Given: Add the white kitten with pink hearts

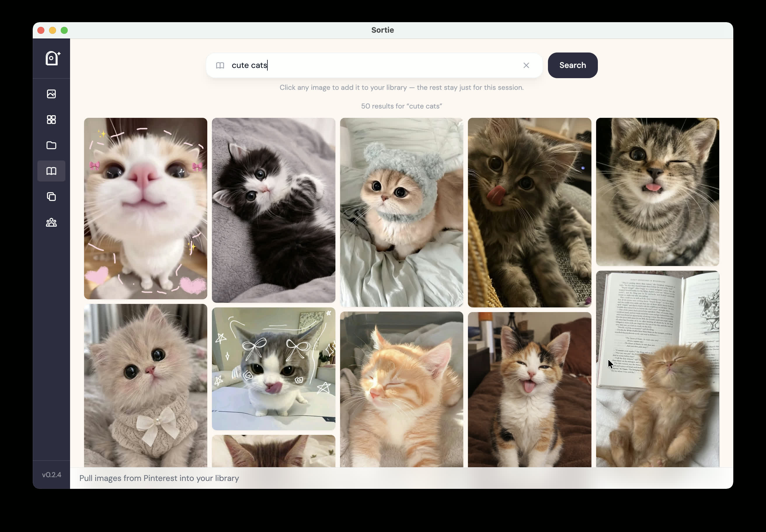Looking at the screenshot, I should (145, 208).
